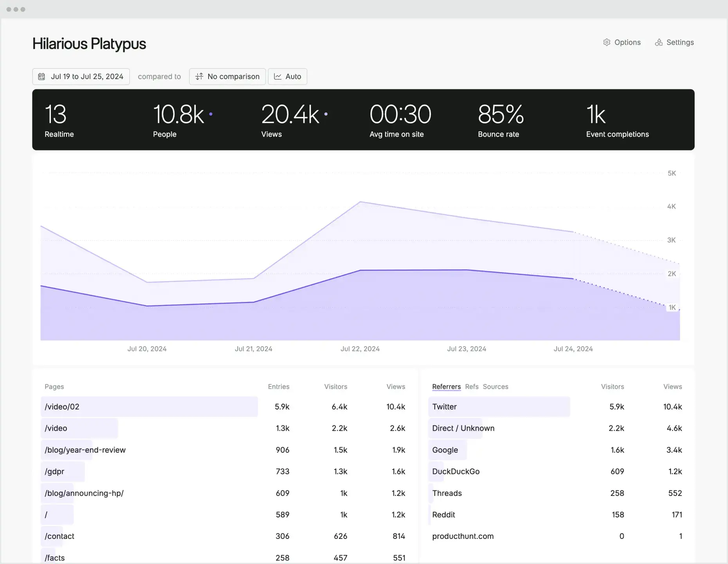The width and height of the screenshot is (728, 564).
Task: Click the gear icon beside Options
Action: [x=607, y=42]
